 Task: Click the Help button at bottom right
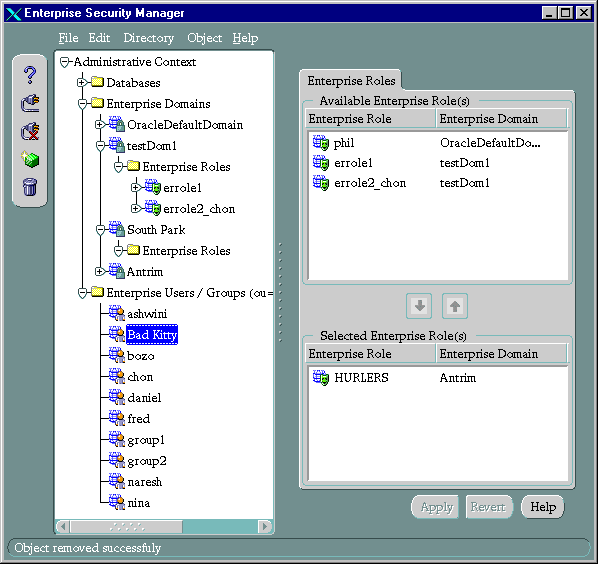[542, 507]
